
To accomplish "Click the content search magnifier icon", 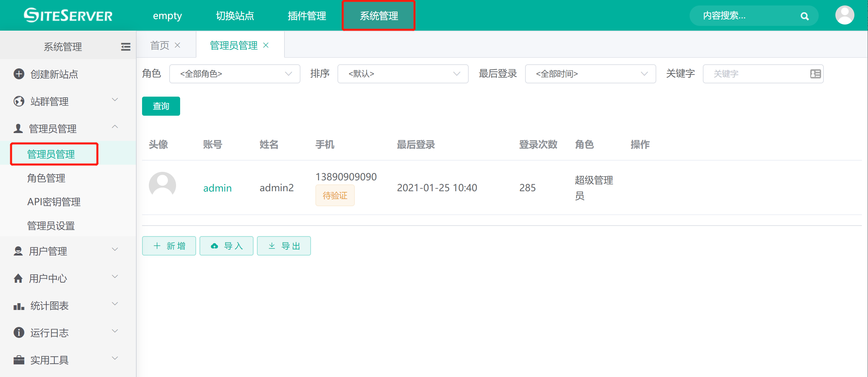I will [x=804, y=15].
